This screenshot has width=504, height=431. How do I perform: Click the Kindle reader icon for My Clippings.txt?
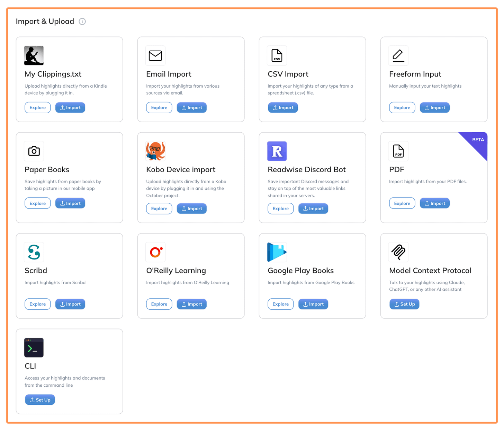34,55
